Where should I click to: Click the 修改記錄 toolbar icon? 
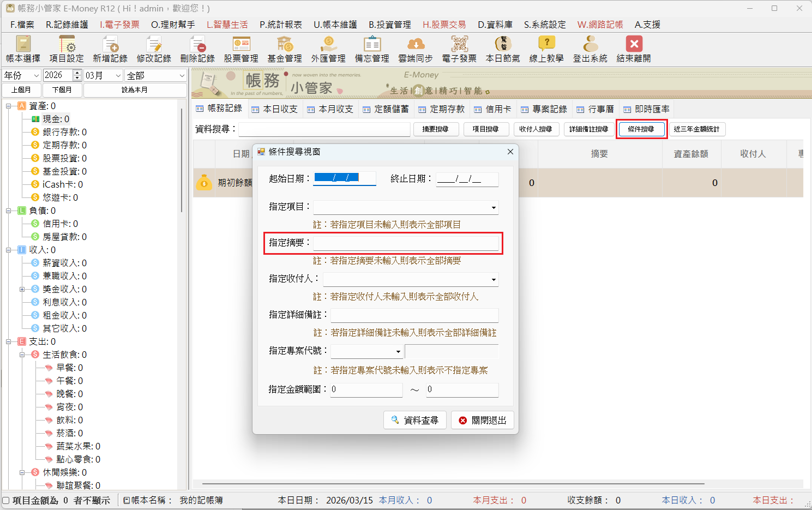click(153, 48)
